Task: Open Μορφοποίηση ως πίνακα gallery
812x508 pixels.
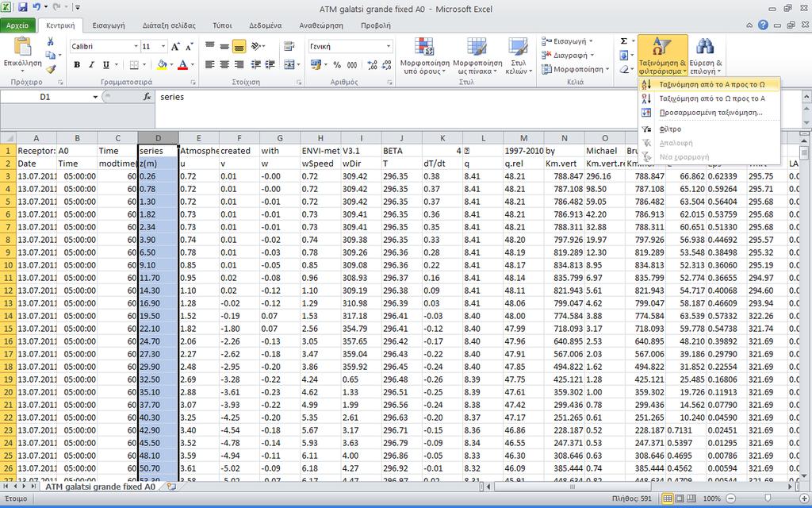Action: 477,56
